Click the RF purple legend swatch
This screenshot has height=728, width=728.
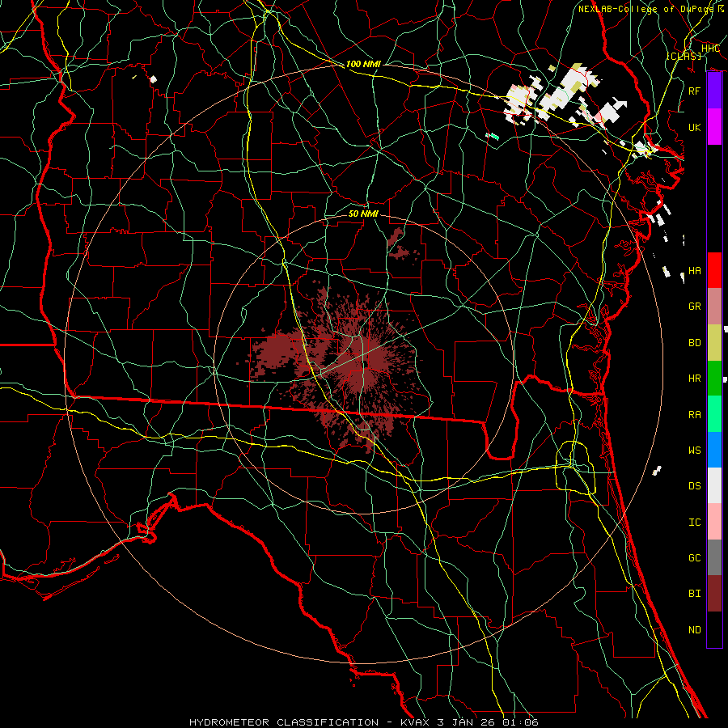tap(714, 91)
